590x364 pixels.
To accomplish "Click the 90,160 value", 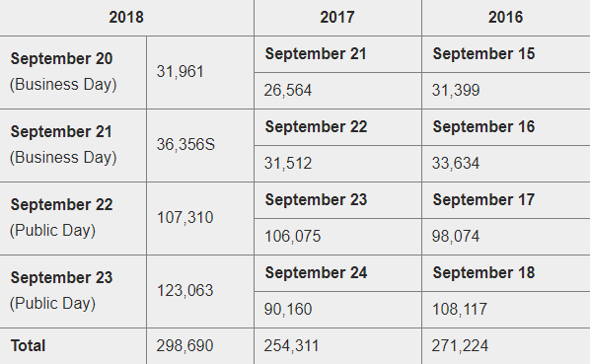I will [x=288, y=310].
